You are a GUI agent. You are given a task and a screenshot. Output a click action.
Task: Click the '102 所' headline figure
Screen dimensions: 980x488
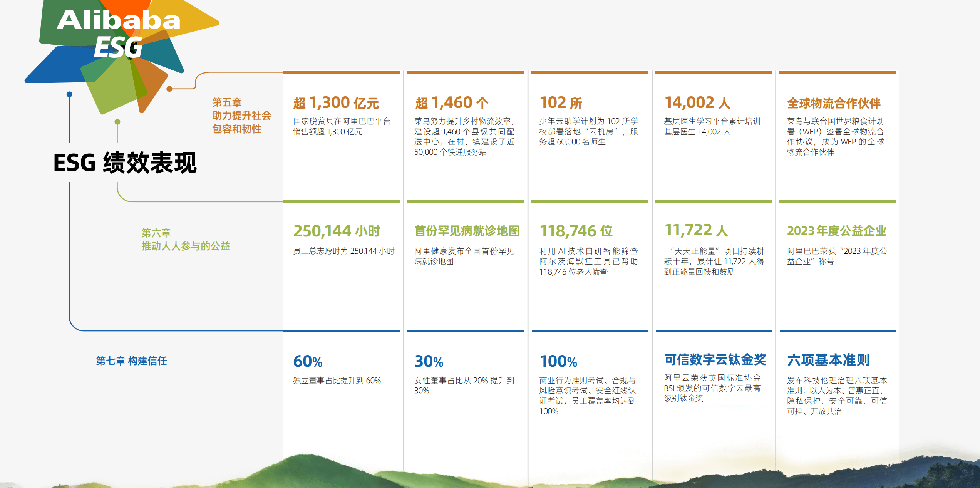(x=561, y=103)
